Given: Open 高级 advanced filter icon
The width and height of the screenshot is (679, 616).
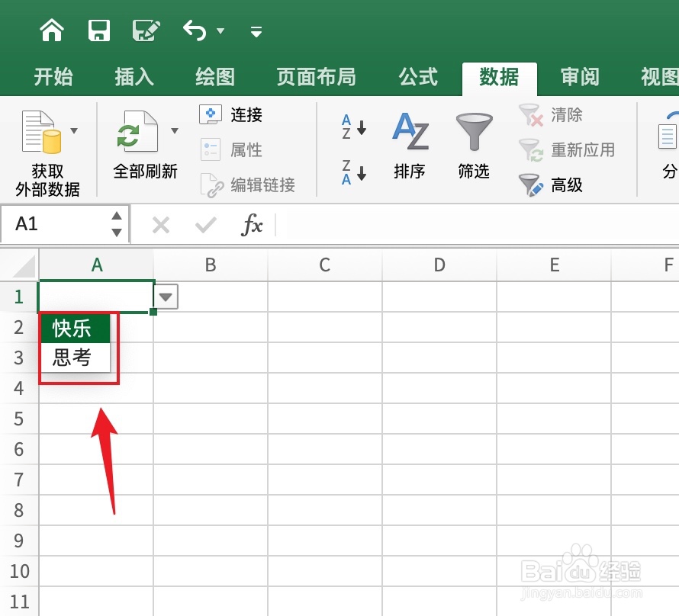Looking at the screenshot, I should (x=530, y=185).
